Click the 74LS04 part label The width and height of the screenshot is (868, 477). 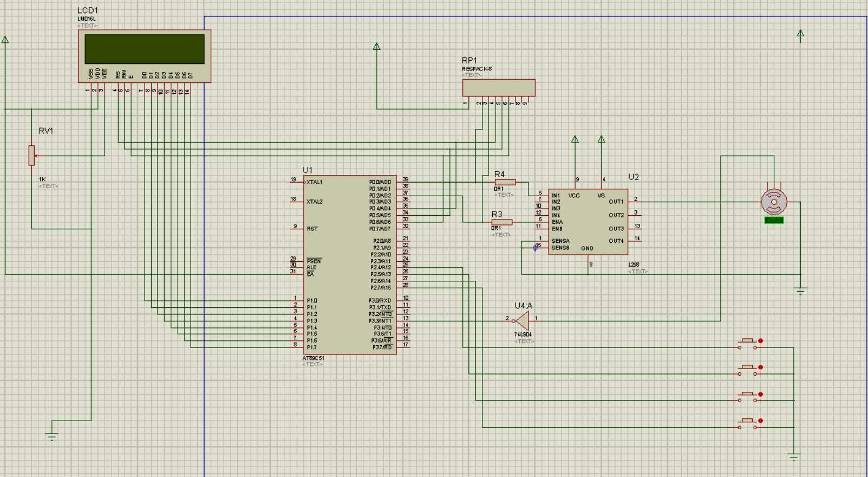(x=523, y=334)
